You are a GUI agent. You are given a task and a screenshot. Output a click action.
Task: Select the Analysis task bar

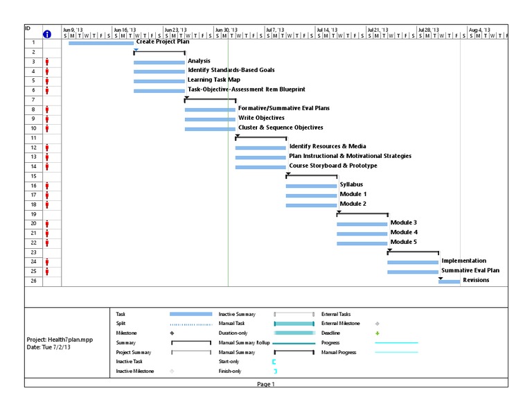pyautogui.click(x=159, y=62)
